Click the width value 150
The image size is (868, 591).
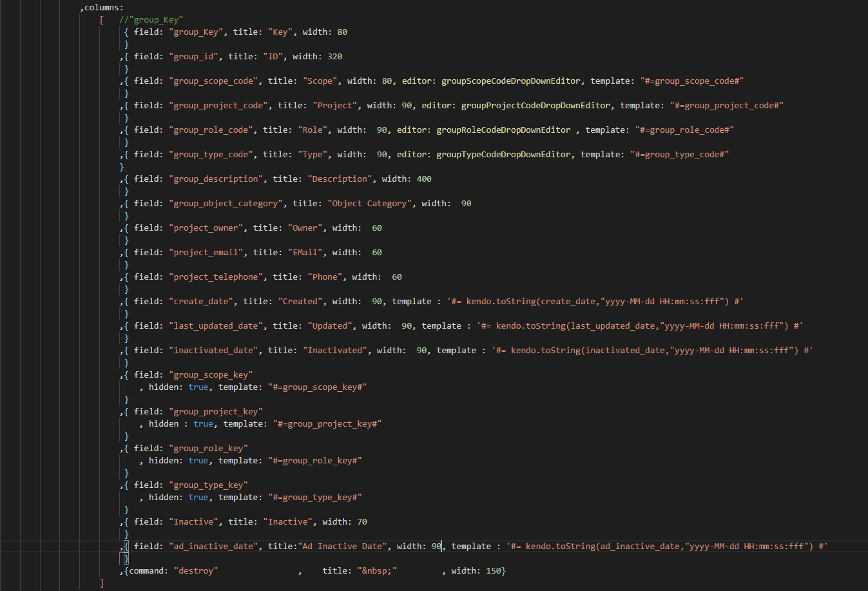click(493, 571)
